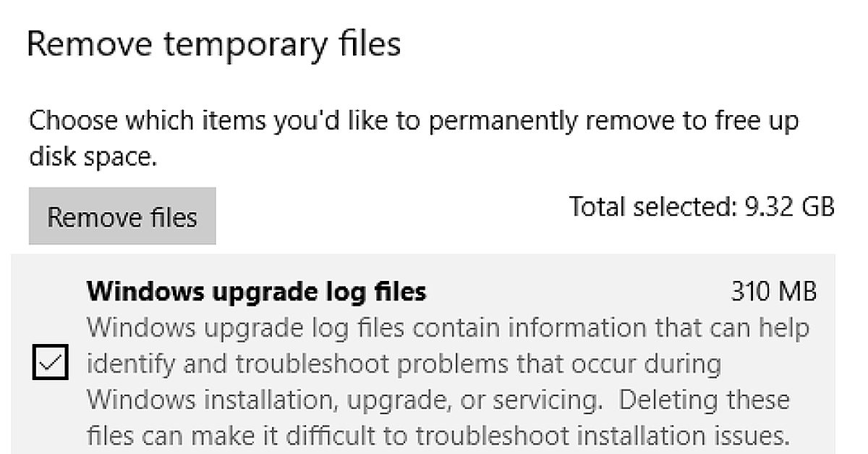Viewport: 868px width, 454px height.
Task: Click the 310 MB size label
Action: tap(774, 292)
